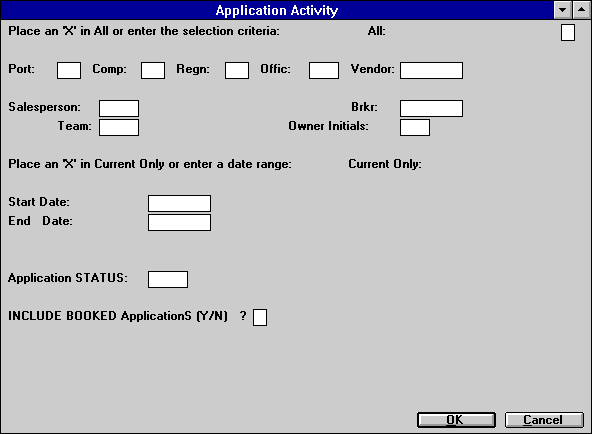Screen dimensions: 592x434
Task: Click the Comp input field
Action: [x=153, y=71]
